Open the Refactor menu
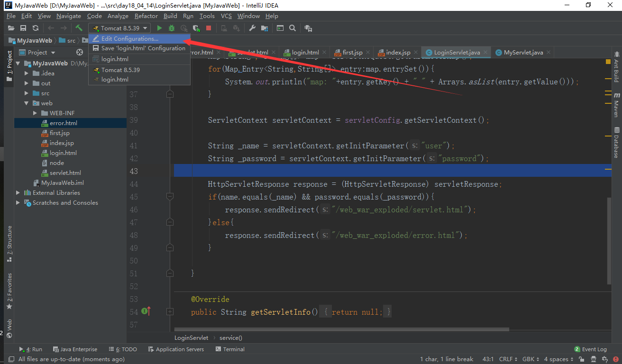Screen dimensions: 622x364 point(146,16)
